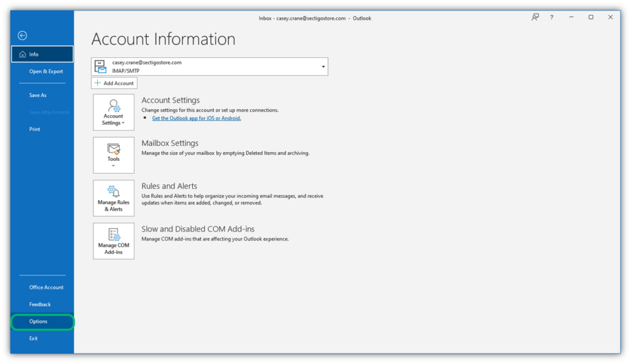Click the Coming Soon feedback icon in the title bar
The width and height of the screenshot is (631, 364).
click(x=535, y=17)
